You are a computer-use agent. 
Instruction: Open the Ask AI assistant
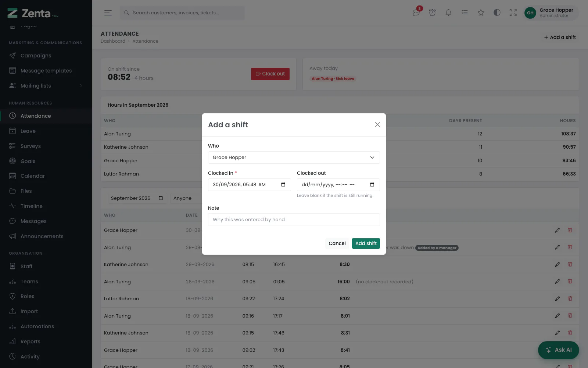point(559,350)
